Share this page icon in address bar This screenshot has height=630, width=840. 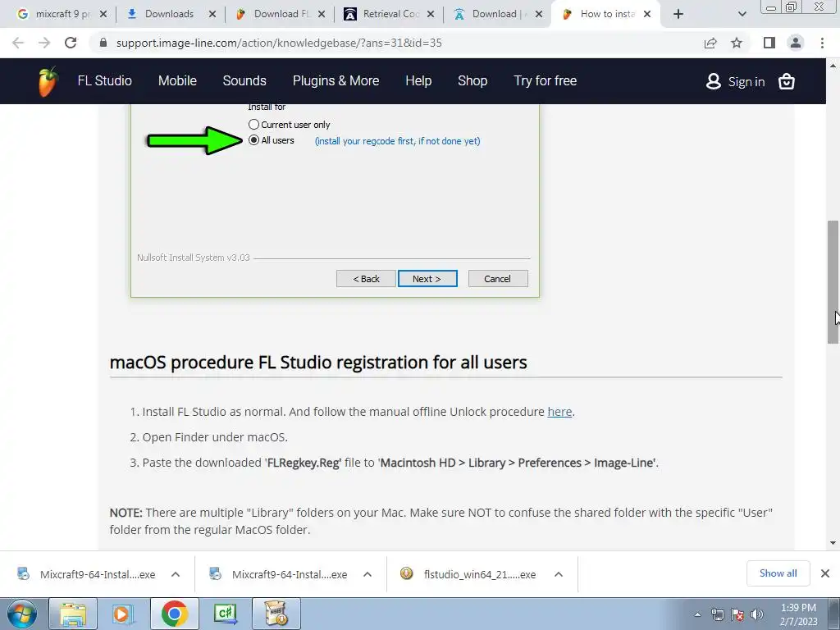(710, 43)
